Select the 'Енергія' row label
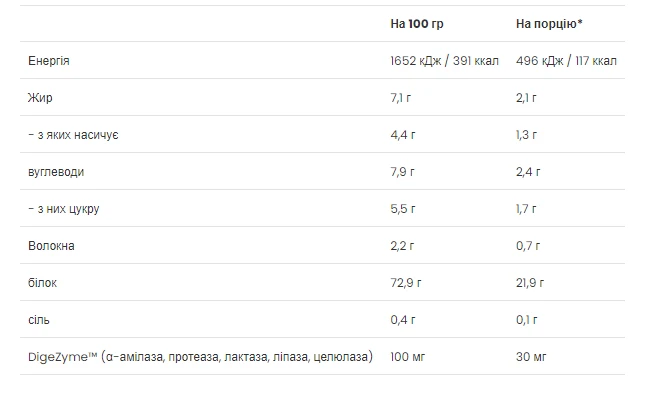The image size is (654, 400). (49, 61)
